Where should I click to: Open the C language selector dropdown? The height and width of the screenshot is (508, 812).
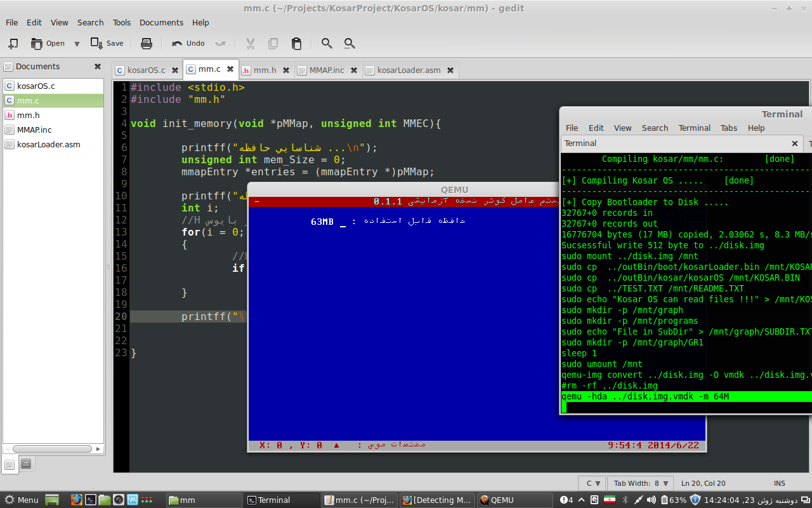pyautogui.click(x=593, y=483)
